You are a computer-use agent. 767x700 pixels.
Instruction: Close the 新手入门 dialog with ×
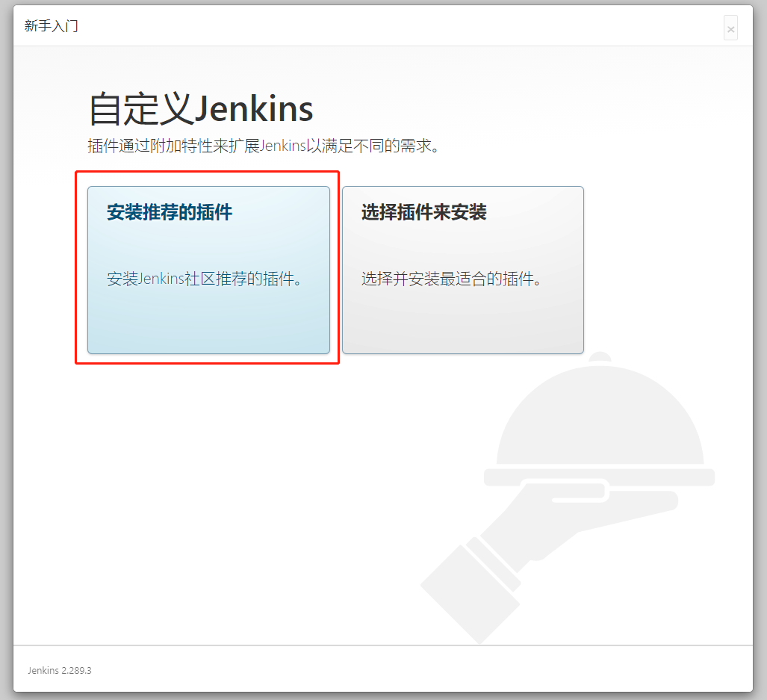tap(730, 28)
